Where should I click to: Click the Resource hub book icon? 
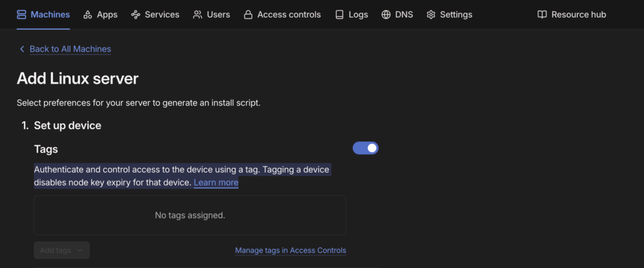click(542, 14)
